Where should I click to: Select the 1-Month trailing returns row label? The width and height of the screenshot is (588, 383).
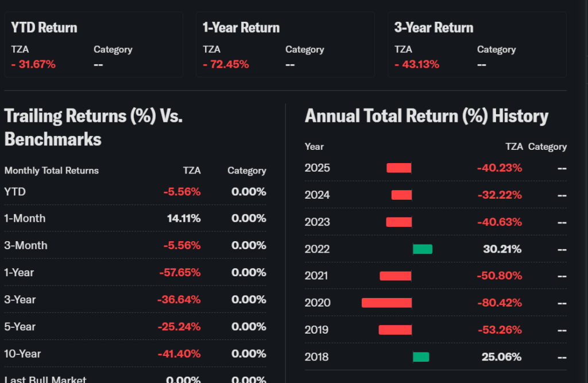click(x=25, y=219)
